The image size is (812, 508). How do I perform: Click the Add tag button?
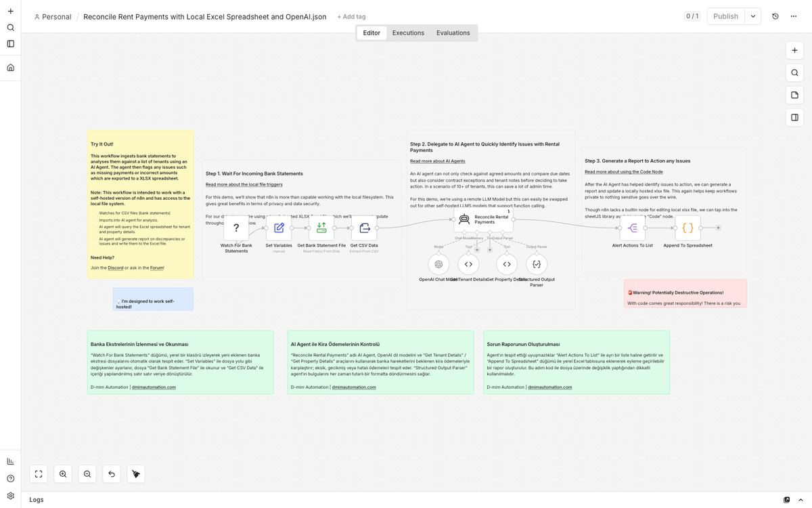[x=351, y=16]
